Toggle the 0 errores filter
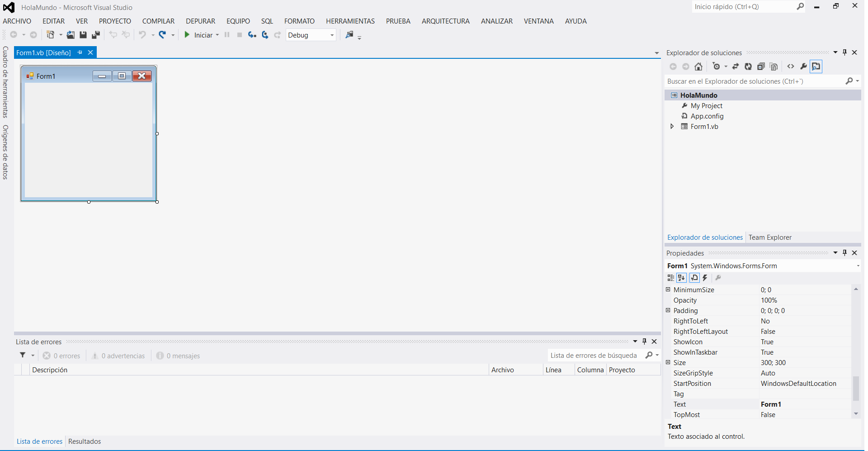The height and width of the screenshot is (451, 868). pos(61,356)
